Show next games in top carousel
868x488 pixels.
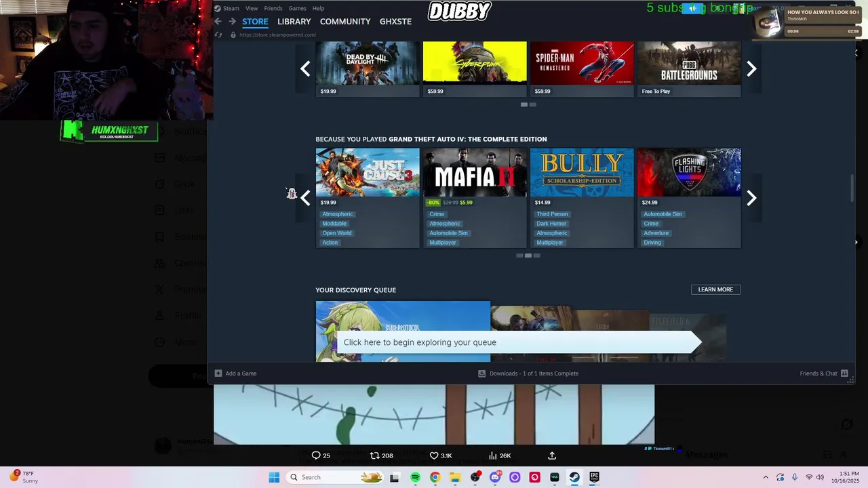[751, 68]
